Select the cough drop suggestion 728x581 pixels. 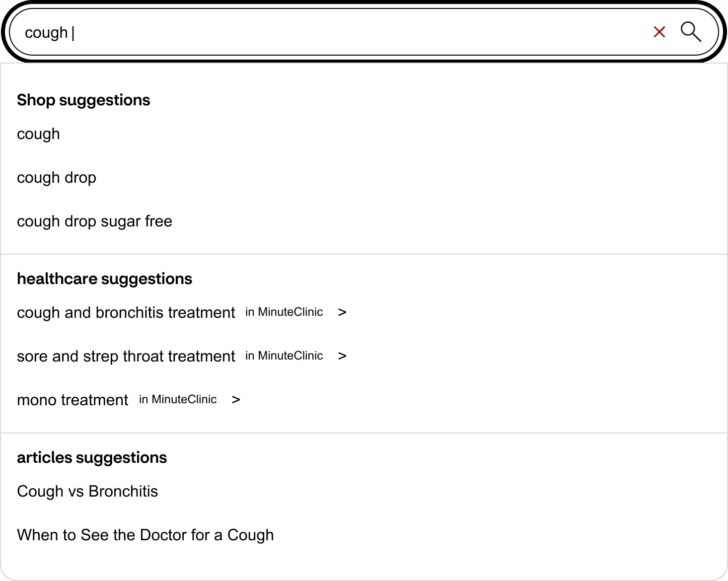click(56, 177)
